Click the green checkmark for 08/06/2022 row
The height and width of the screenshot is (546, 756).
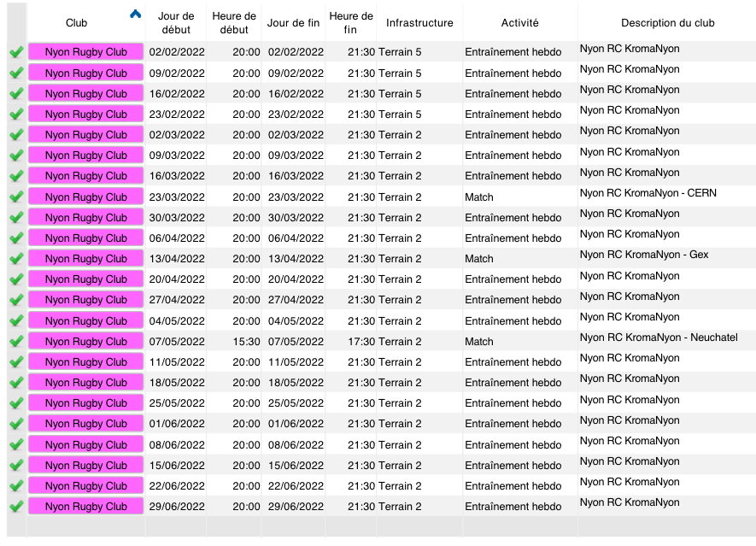pyautogui.click(x=16, y=444)
